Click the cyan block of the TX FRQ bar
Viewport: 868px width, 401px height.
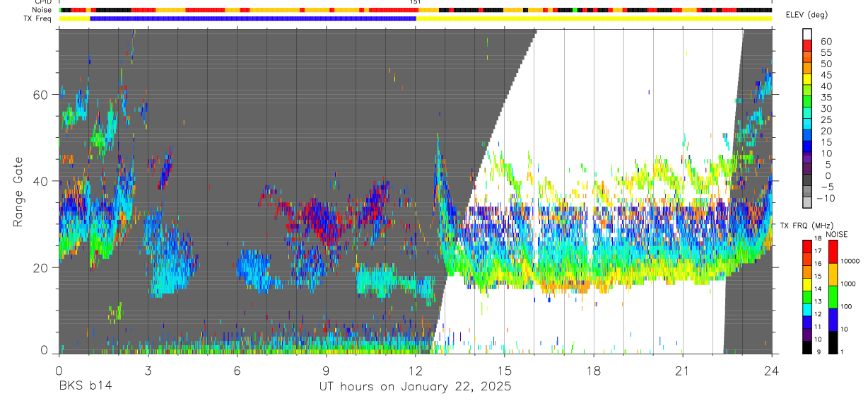click(x=807, y=309)
